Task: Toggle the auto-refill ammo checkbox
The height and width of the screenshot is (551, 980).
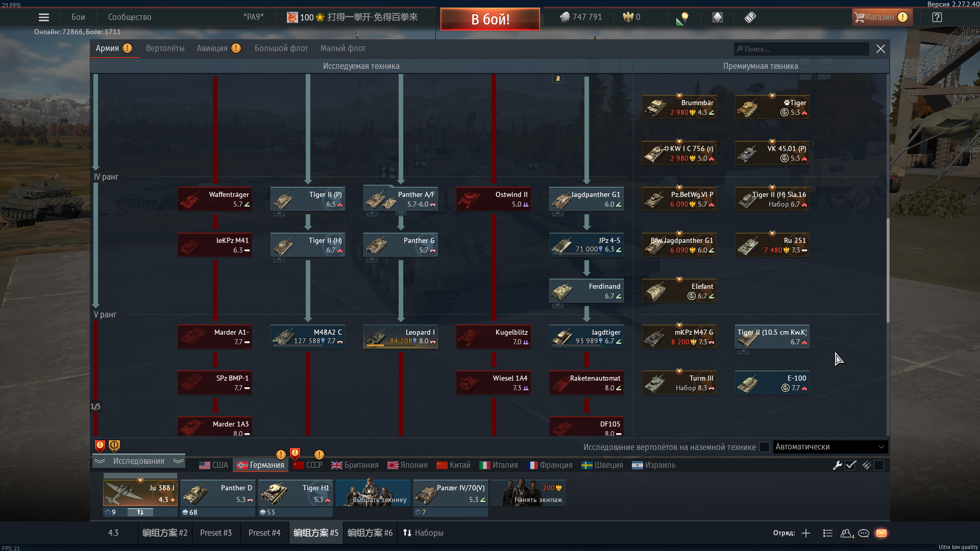Action: tap(879, 465)
